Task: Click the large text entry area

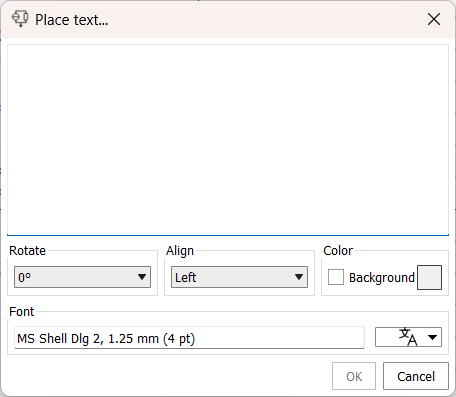Action: point(228,140)
